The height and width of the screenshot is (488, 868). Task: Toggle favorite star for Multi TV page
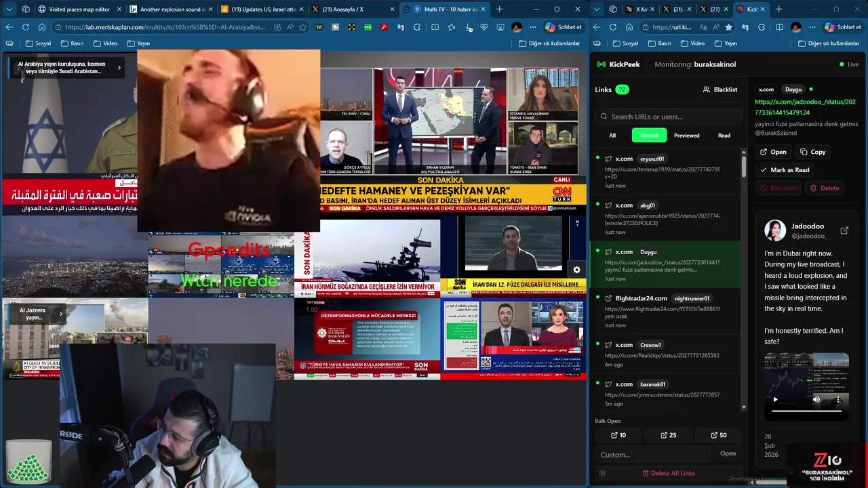tap(302, 27)
